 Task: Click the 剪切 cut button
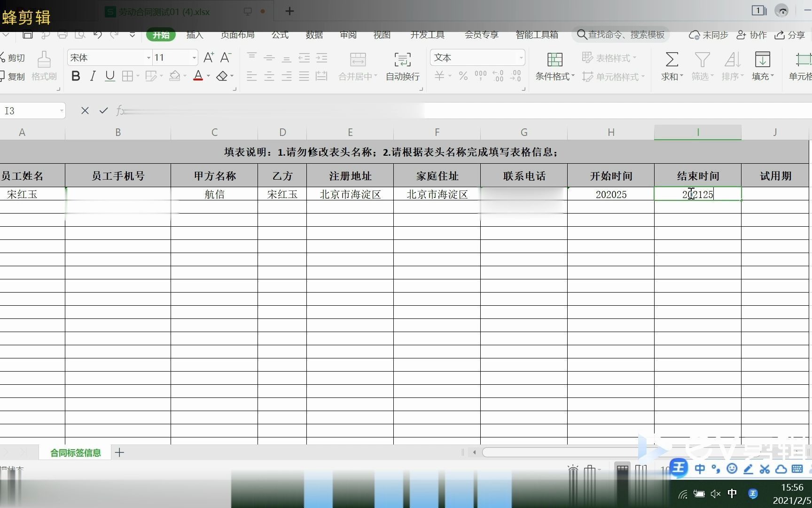click(13, 57)
